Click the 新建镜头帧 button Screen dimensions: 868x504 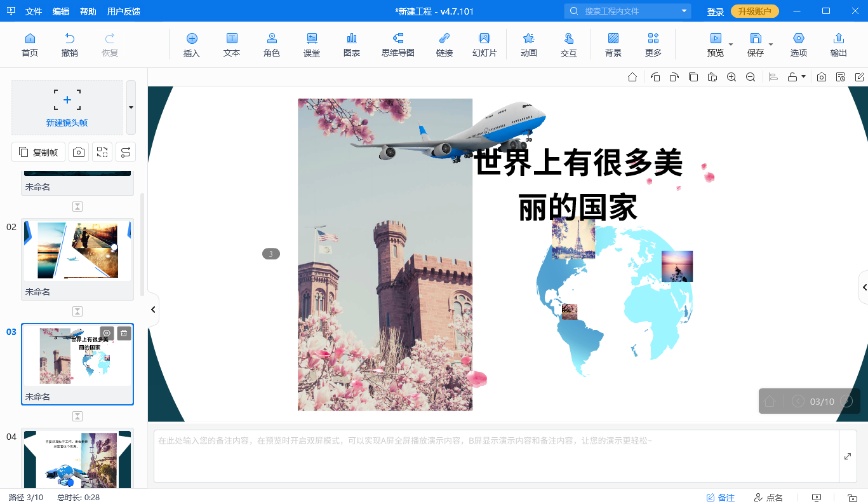[67, 107]
